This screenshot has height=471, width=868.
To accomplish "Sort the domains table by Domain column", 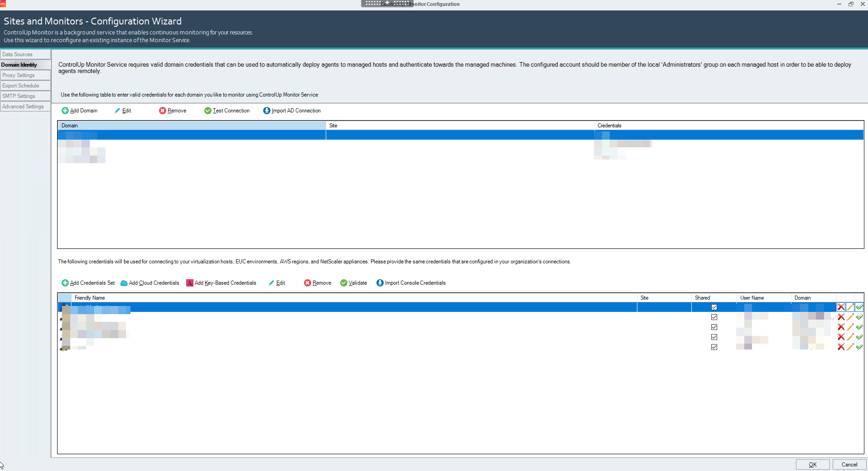I will pyautogui.click(x=192, y=126).
